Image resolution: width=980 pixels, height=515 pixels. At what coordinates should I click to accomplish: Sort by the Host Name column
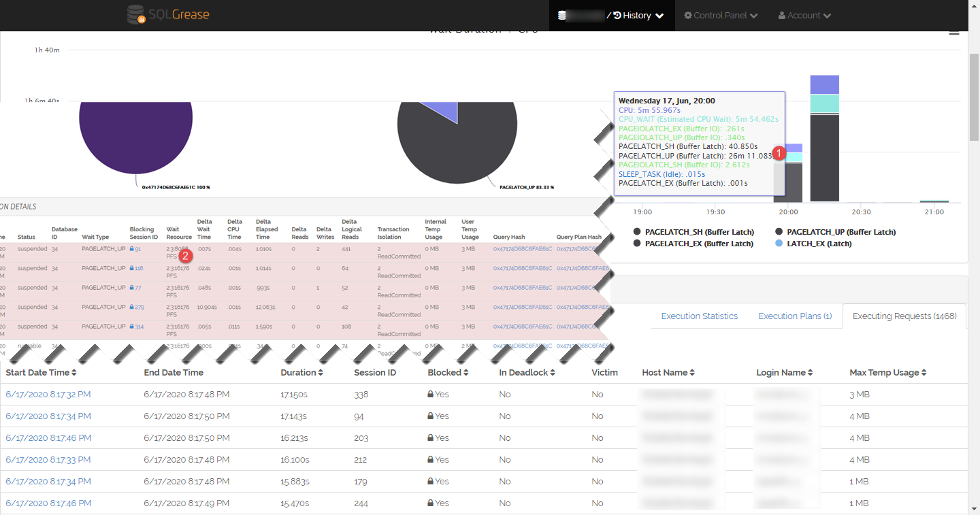coord(668,373)
